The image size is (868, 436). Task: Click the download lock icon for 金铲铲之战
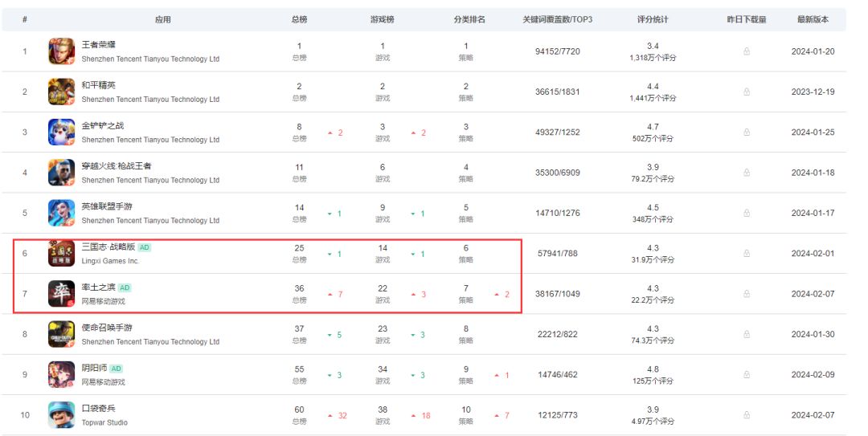746,132
